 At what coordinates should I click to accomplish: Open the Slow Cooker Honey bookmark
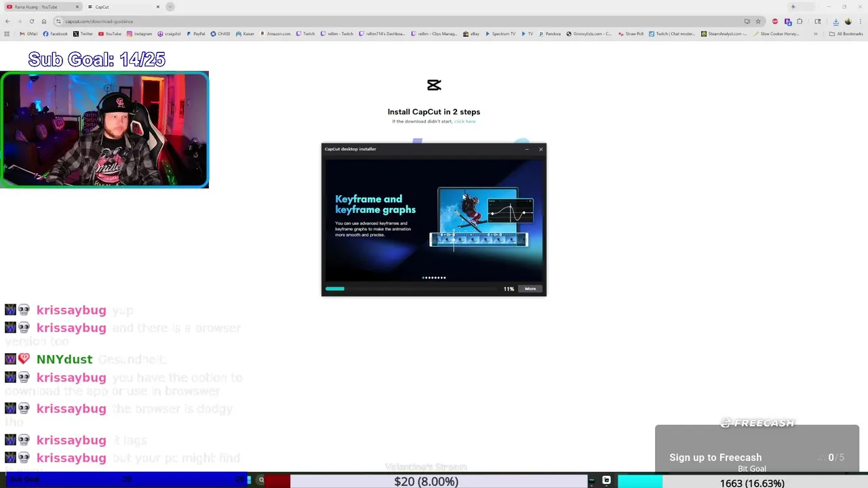[x=776, y=33]
